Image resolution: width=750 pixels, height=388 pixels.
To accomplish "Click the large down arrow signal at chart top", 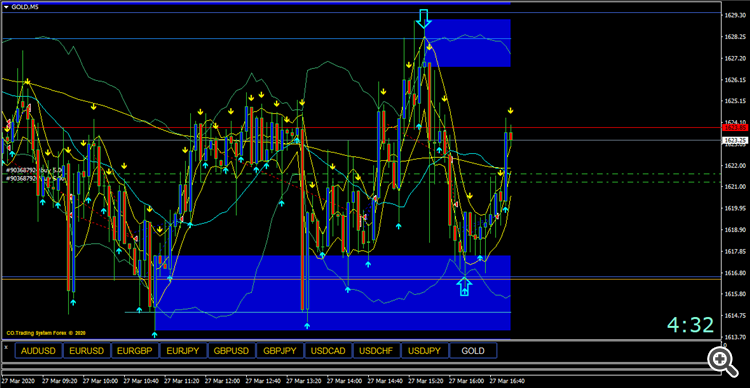I will [423, 18].
